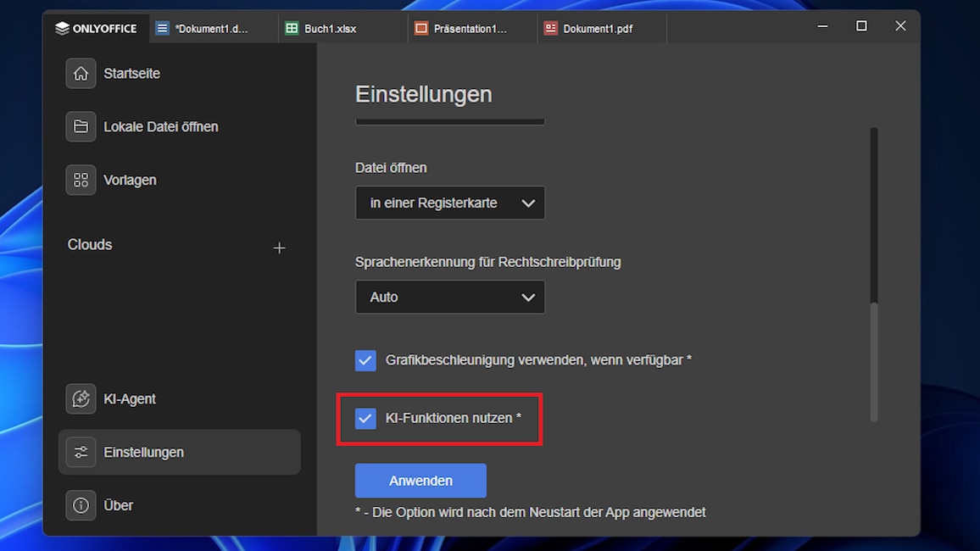Minimize the ONLYOFFICE window
Screen dimensions: 980x551
pos(822,26)
